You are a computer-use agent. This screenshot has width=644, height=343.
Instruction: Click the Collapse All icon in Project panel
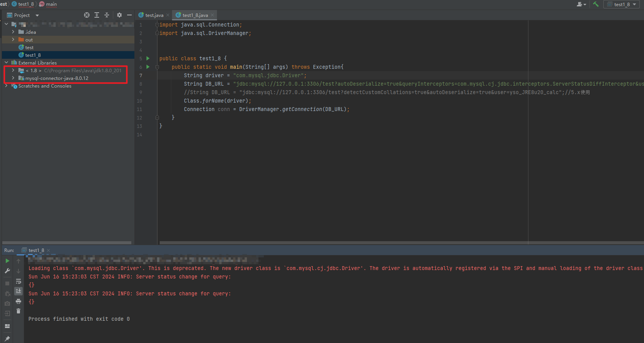pos(107,15)
